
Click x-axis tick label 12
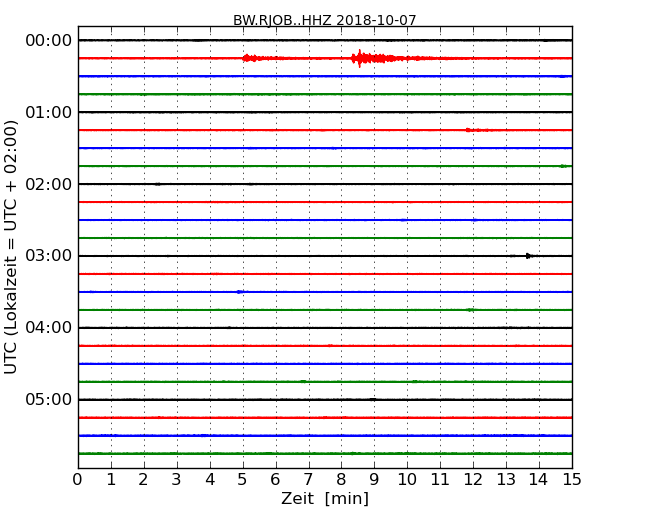click(x=473, y=479)
